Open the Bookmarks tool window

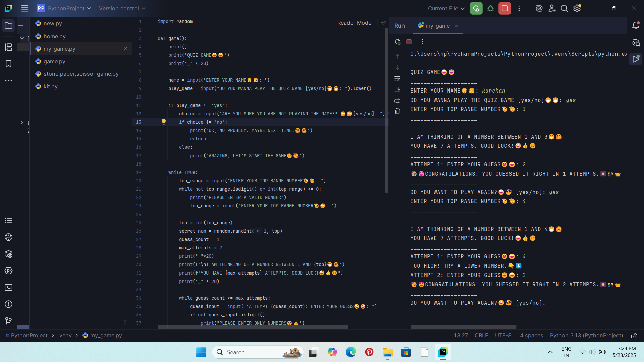point(8,64)
